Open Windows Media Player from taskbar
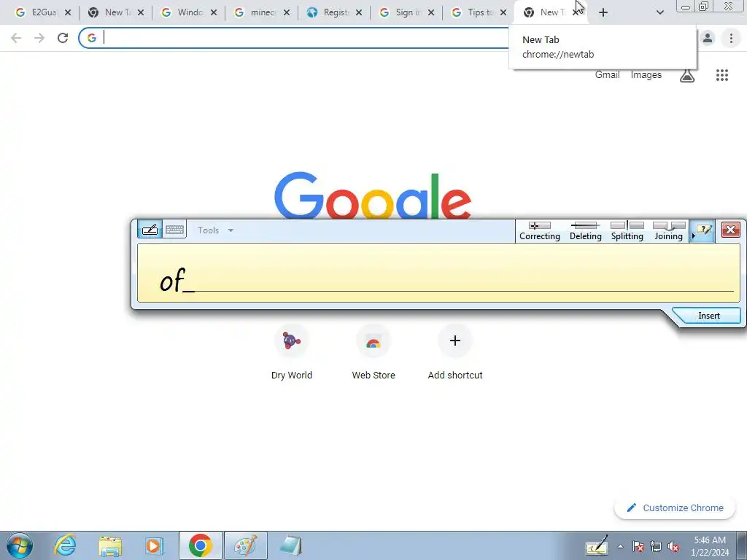Screen dimensions: 747x560 coord(155,545)
